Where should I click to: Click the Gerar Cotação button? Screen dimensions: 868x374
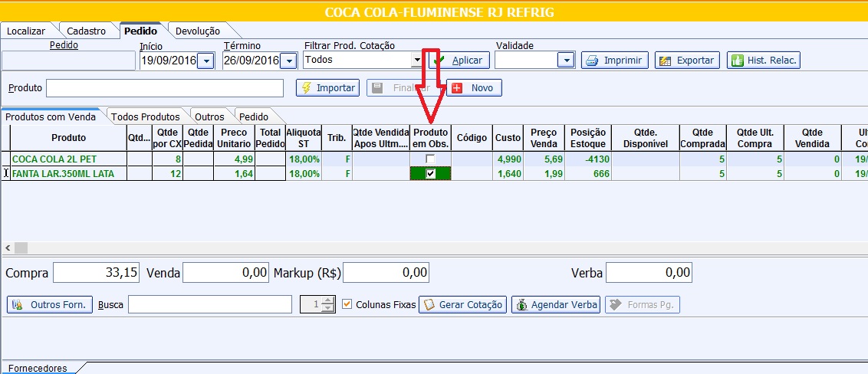pyautogui.click(x=462, y=305)
